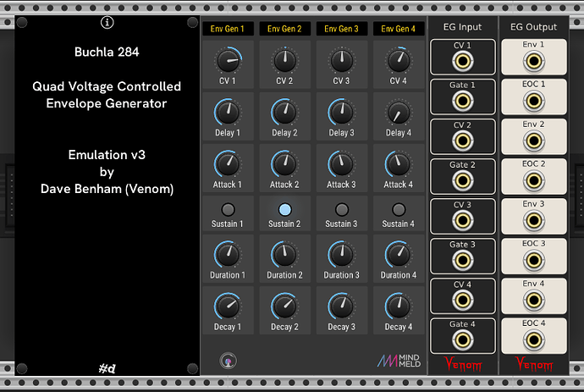Click the Env 2 output jack
Viewport: 584px width, 392px height.
[534, 141]
